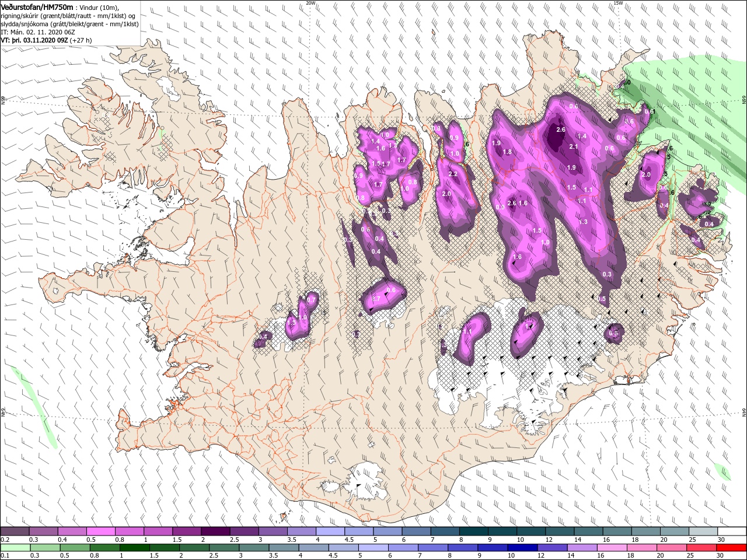Click the 'rigning/skúrir' legend description line
This screenshot has width=747, height=560.
67,16
